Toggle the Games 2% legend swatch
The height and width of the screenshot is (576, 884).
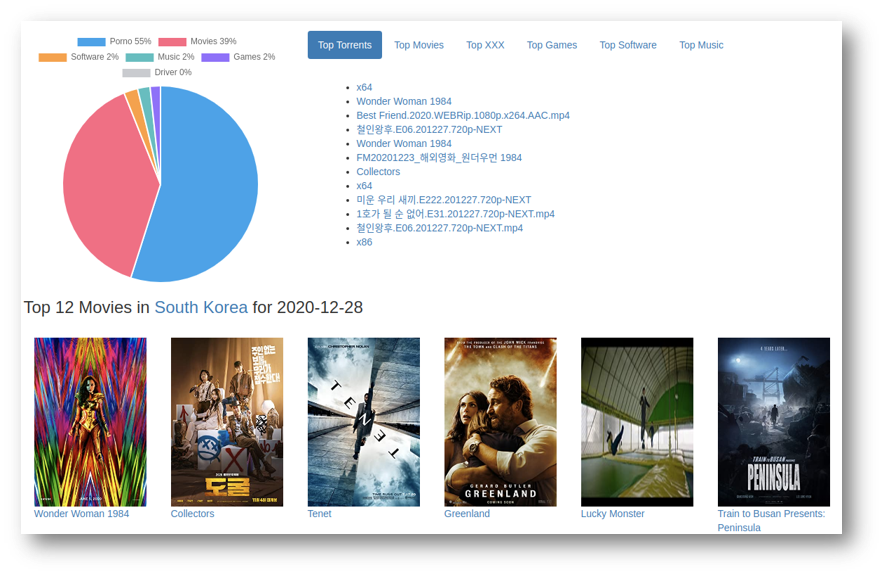click(x=215, y=57)
